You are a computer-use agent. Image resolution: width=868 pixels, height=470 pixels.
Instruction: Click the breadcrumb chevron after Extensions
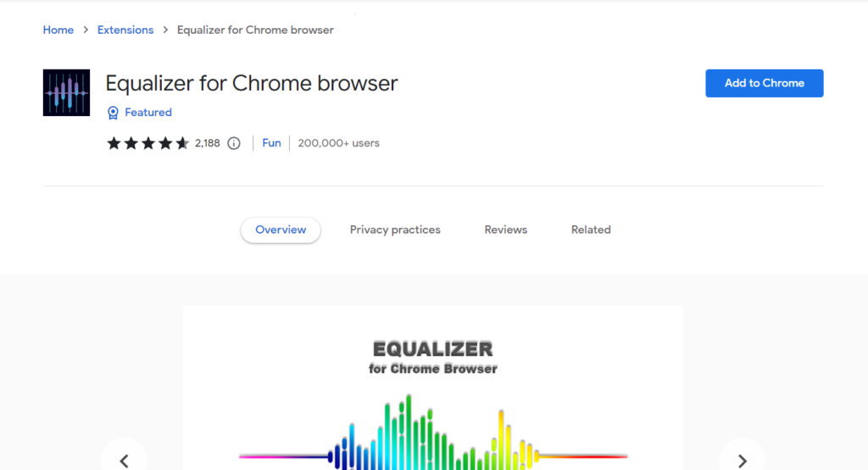point(165,30)
